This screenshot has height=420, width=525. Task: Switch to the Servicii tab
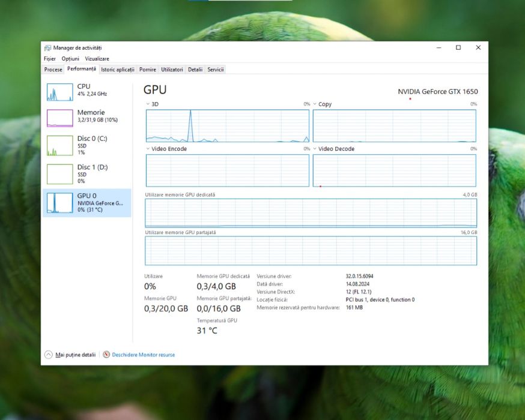point(216,70)
